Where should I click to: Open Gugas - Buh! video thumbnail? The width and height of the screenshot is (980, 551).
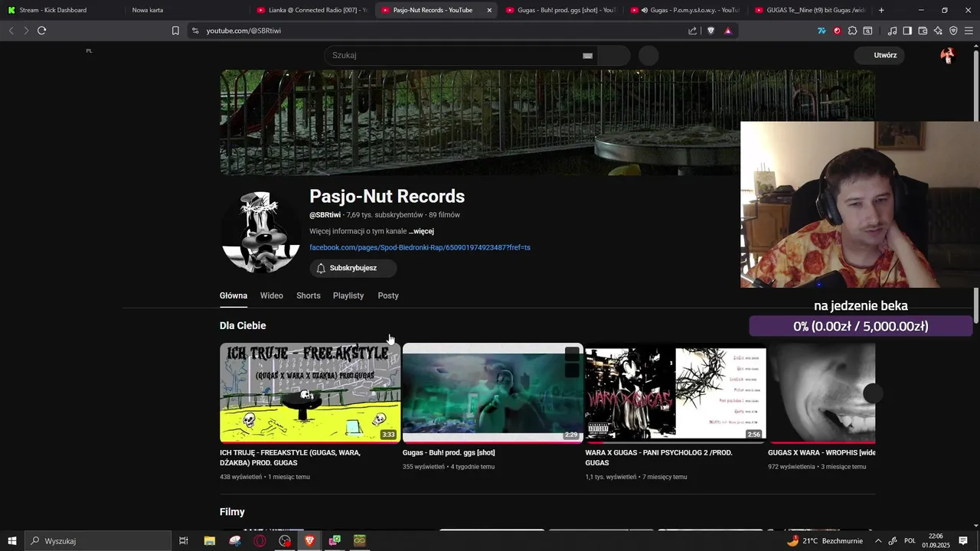(493, 393)
